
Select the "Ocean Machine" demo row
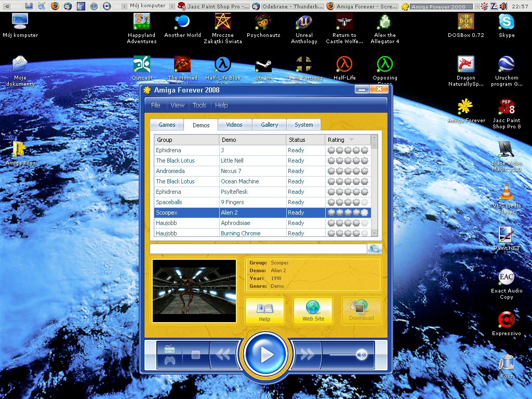[262, 181]
